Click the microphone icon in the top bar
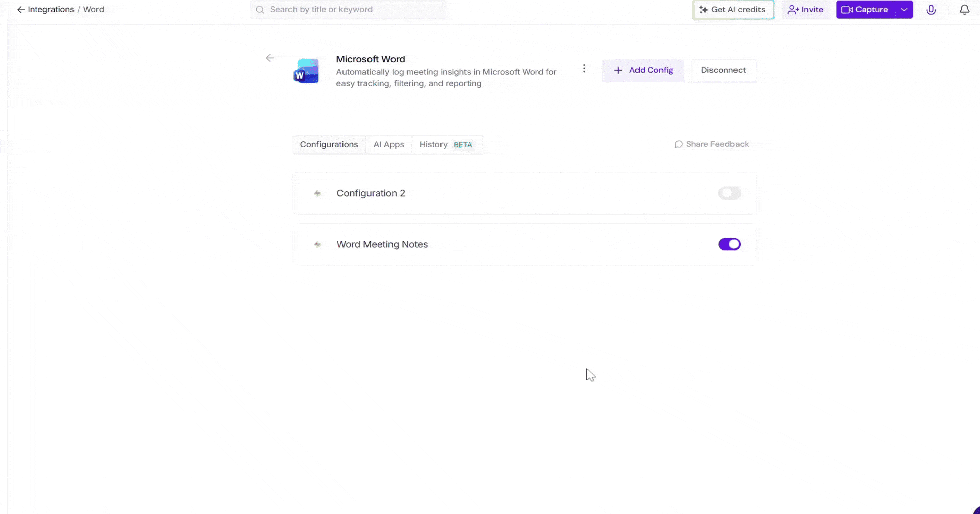Screen dimensions: 980x514 click(x=931, y=9)
